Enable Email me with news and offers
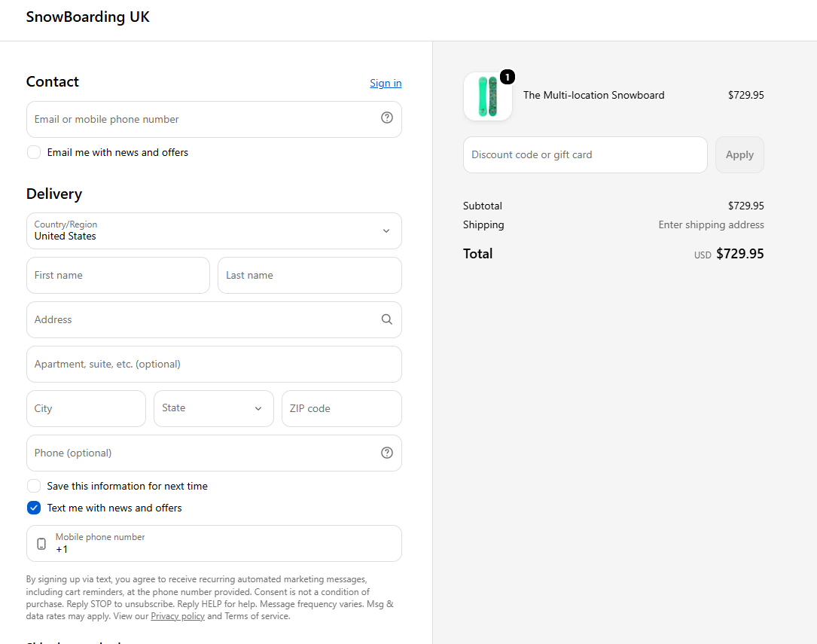Screen dimensions: 817x644 pos(34,152)
